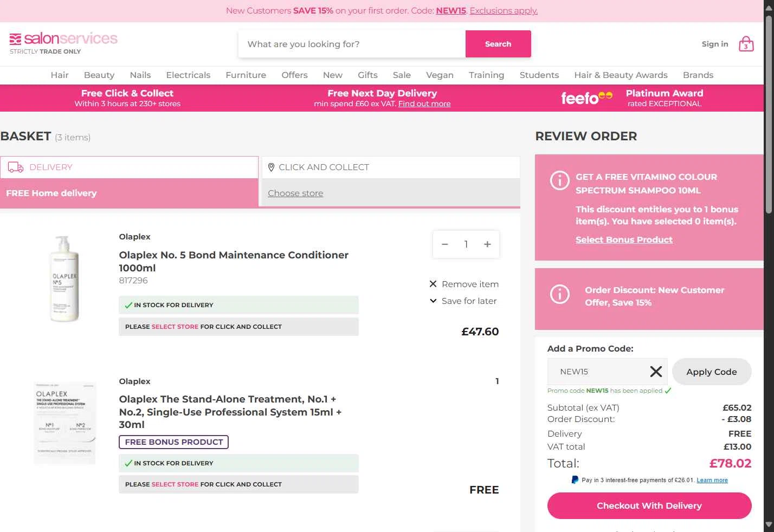Click the Sign in link
Image resolution: width=774 pixels, height=532 pixels.
[715, 44]
